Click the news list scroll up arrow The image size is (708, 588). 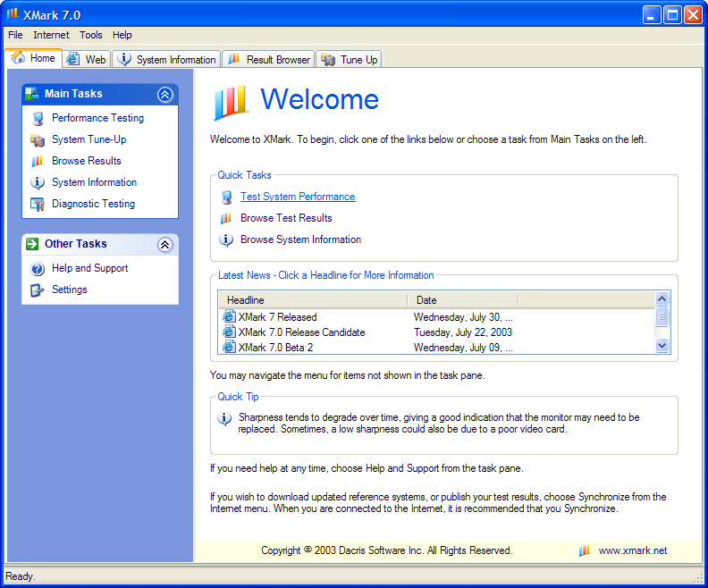pyautogui.click(x=662, y=298)
